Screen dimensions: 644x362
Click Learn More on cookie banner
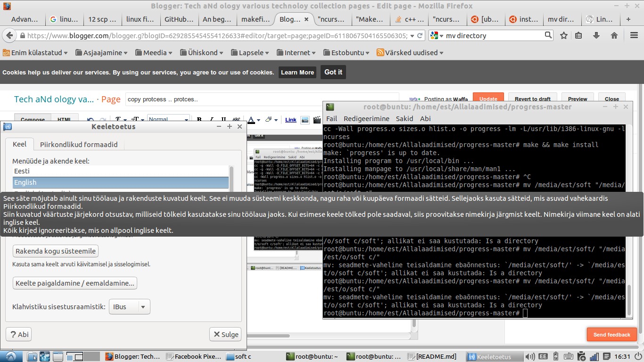point(297,72)
